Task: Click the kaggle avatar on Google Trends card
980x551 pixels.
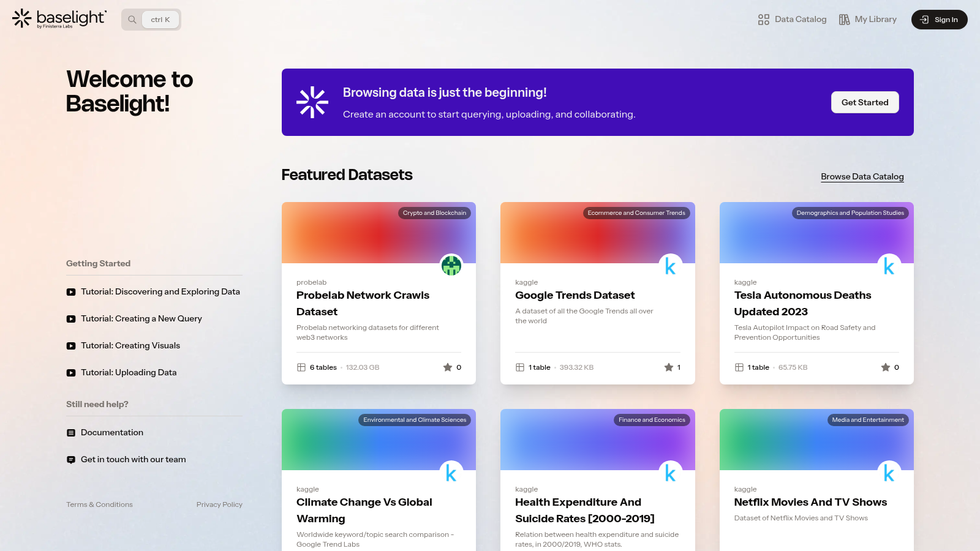Action: tap(670, 265)
